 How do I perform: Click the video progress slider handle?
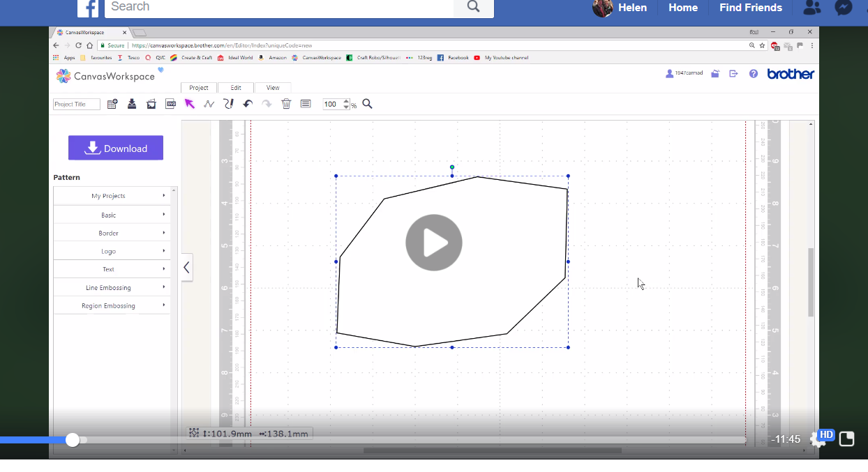coord(73,440)
